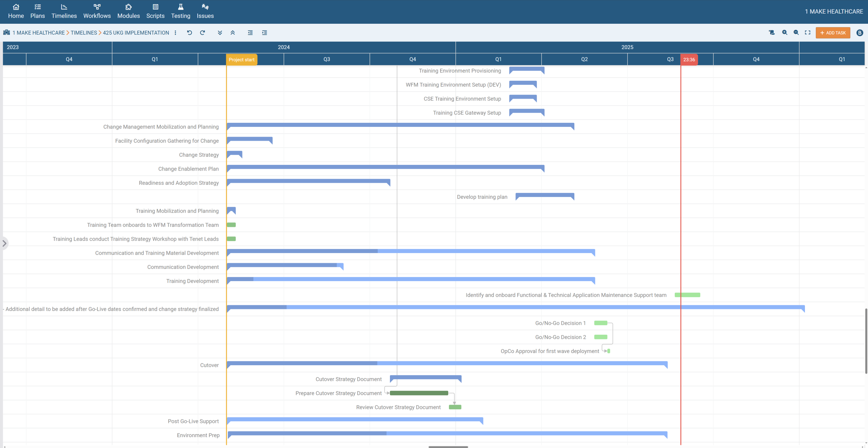
Task: Go to the Testing section
Action: click(x=180, y=11)
